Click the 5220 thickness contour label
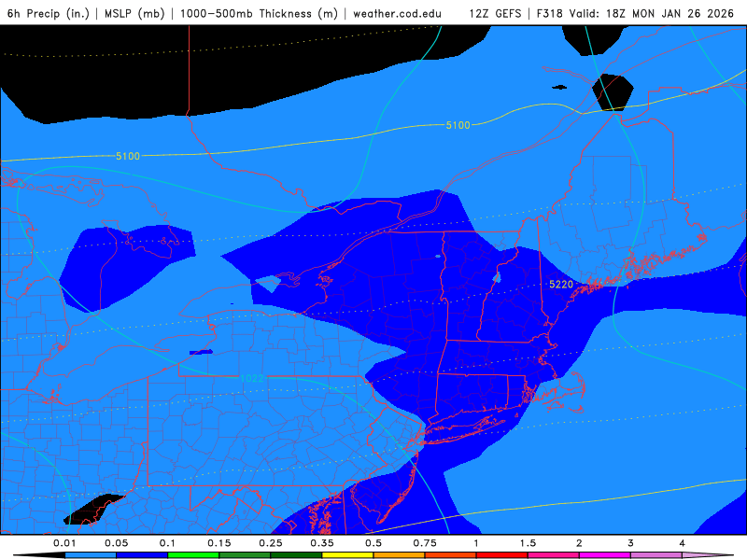The image size is (747, 560). pos(561,285)
